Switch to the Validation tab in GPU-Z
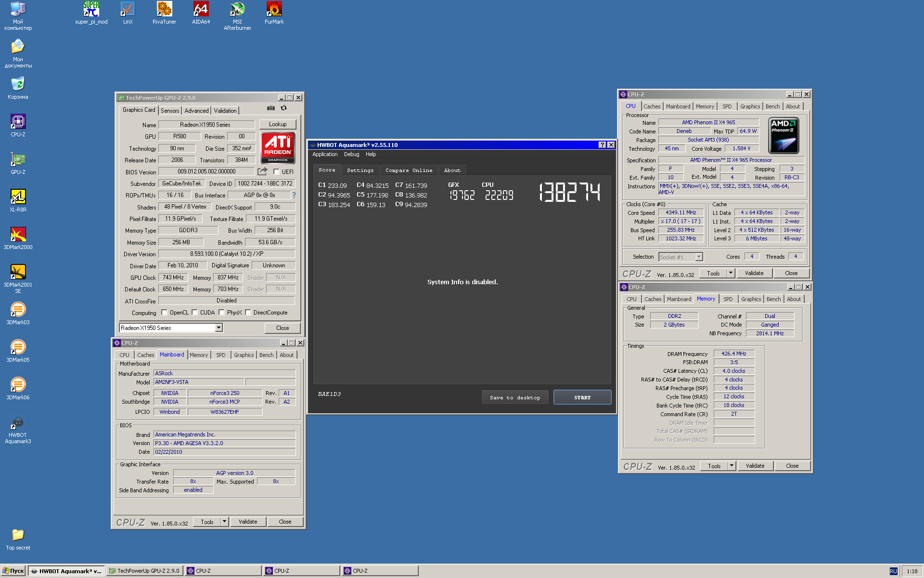Screen dimensions: 924x578 [225, 110]
